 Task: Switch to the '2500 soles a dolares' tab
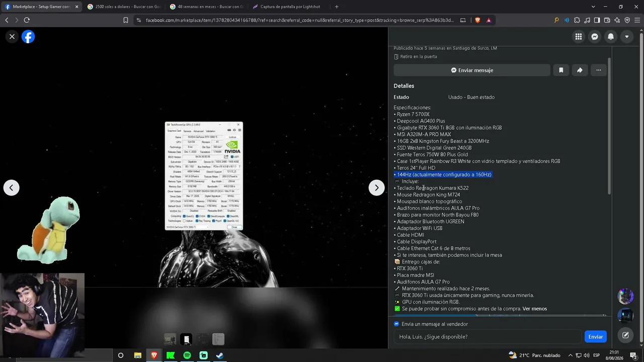[x=123, y=7]
